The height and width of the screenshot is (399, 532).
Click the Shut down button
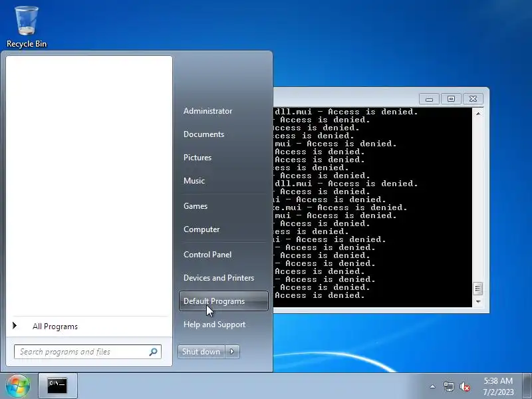pyautogui.click(x=201, y=352)
